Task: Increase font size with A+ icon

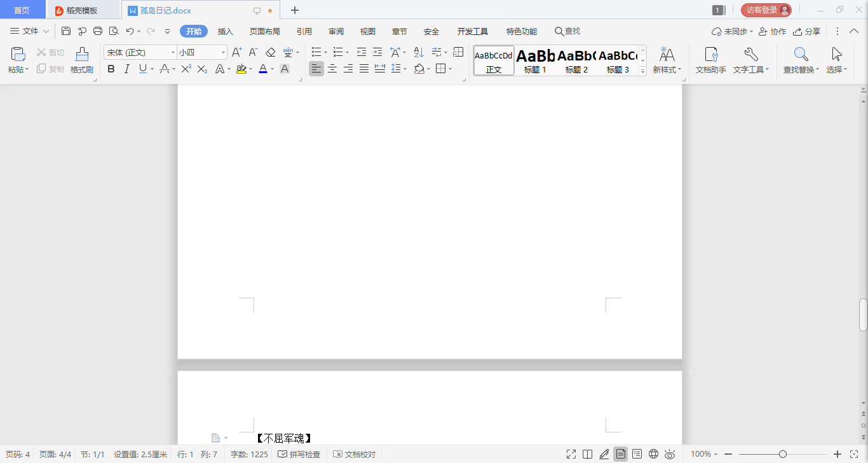Action: pyautogui.click(x=236, y=52)
